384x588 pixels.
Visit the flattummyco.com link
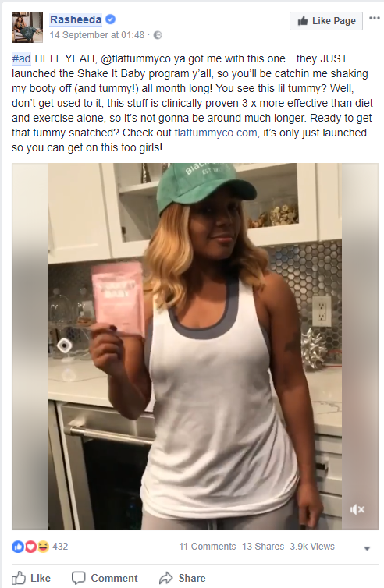216,133
